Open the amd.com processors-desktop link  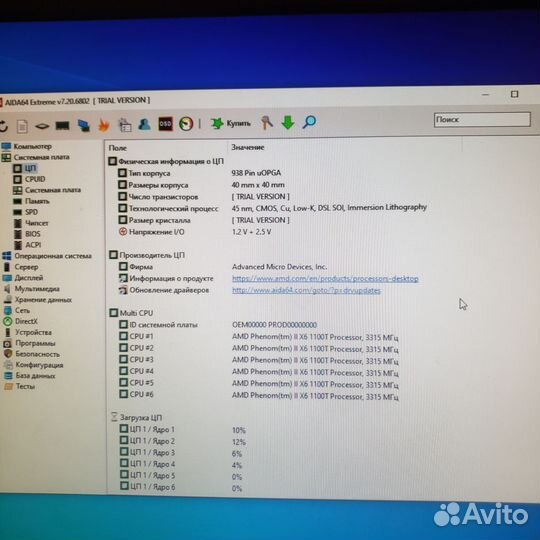pyautogui.click(x=325, y=279)
